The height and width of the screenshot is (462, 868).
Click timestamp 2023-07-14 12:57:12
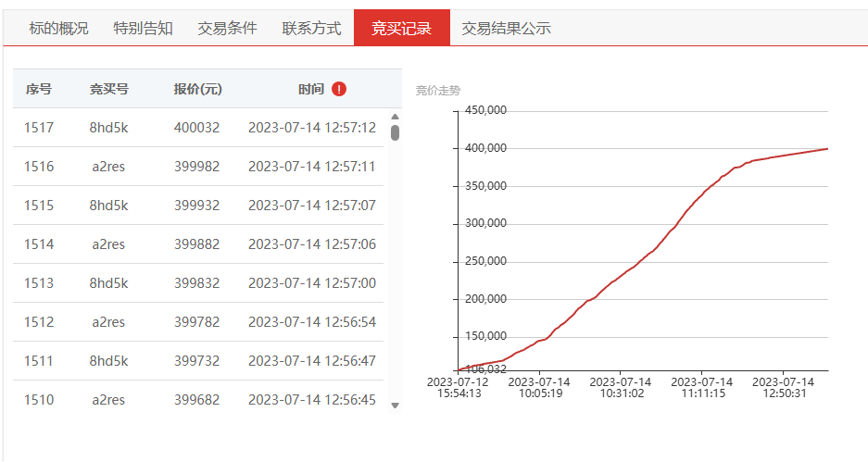312,128
